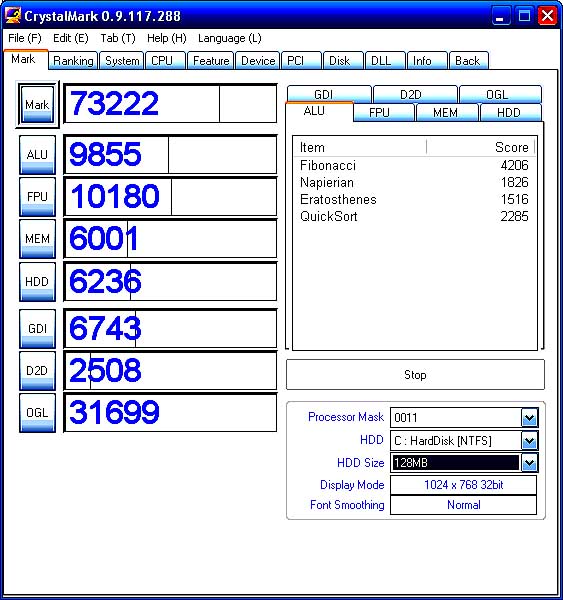Screen dimensions: 563x600
Task: Launch the MEM benchmark button
Action: tap(37, 239)
